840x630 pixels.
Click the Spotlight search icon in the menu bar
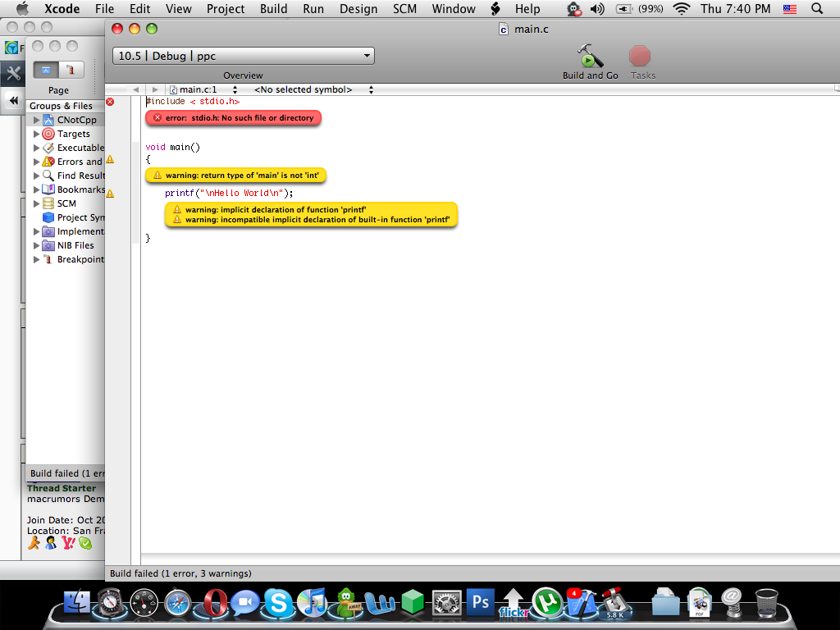tap(817, 8)
